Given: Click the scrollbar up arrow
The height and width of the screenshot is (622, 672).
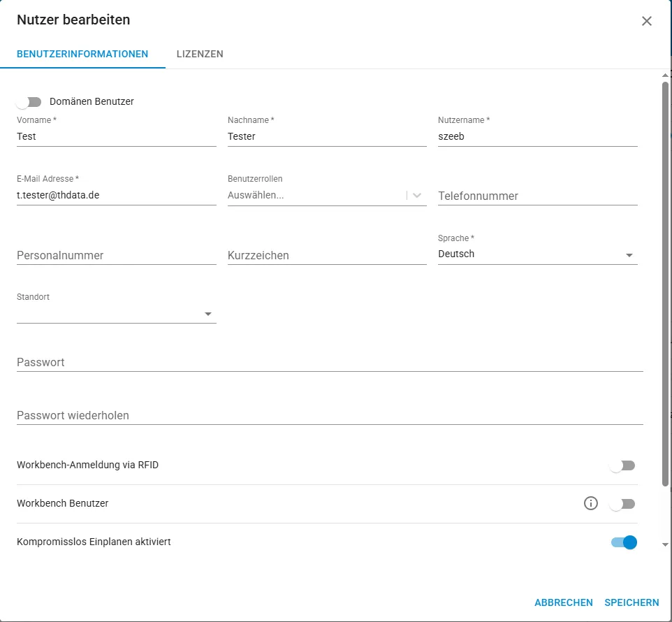Looking at the screenshot, I should (x=665, y=75).
